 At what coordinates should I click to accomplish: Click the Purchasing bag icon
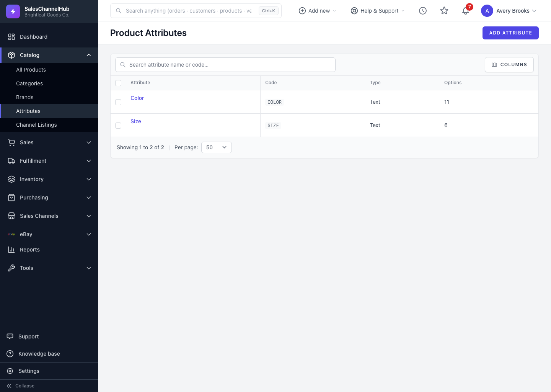[11, 198]
